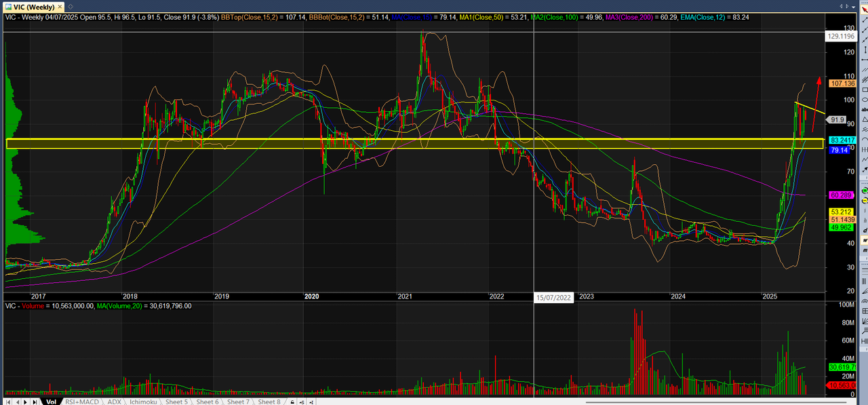Click the 79.14 MA value label
This screenshot has height=405, width=868.
[839, 150]
